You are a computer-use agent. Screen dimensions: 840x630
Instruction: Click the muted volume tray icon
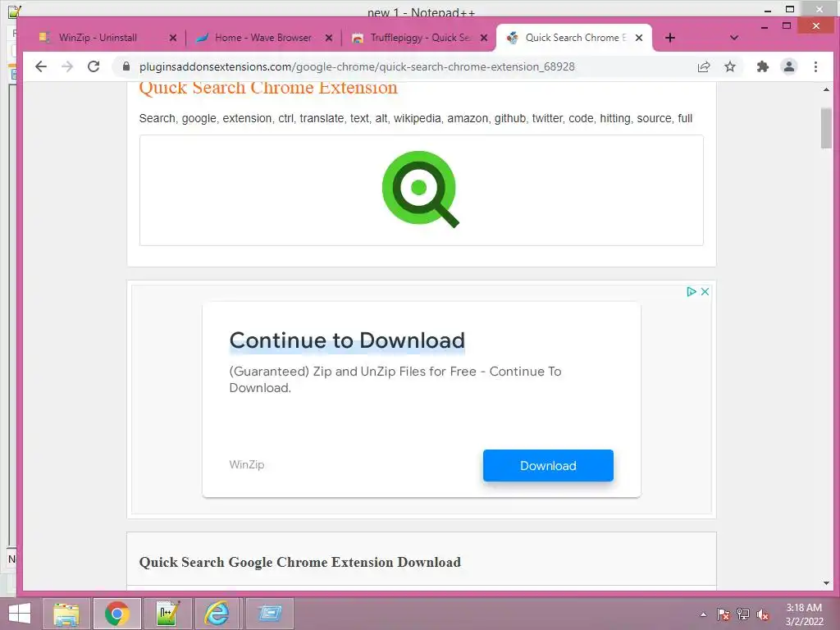[x=763, y=614]
